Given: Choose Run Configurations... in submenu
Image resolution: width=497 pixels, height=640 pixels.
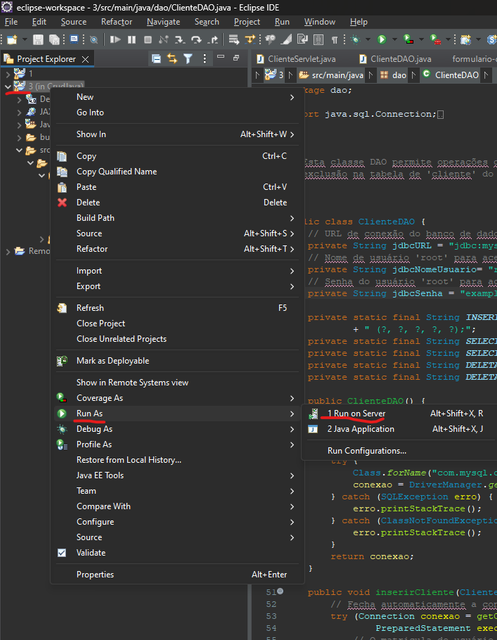Looking at the screenshot, I should (x=366, y=451).
